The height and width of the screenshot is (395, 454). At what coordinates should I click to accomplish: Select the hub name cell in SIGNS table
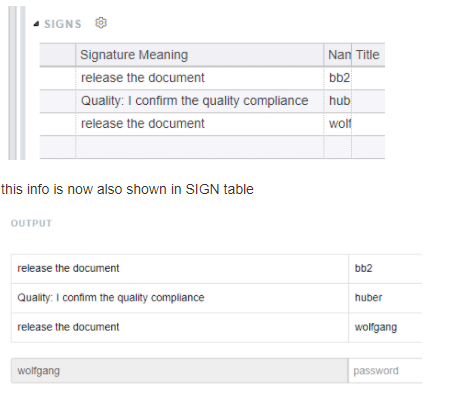(x=337, y=101)
